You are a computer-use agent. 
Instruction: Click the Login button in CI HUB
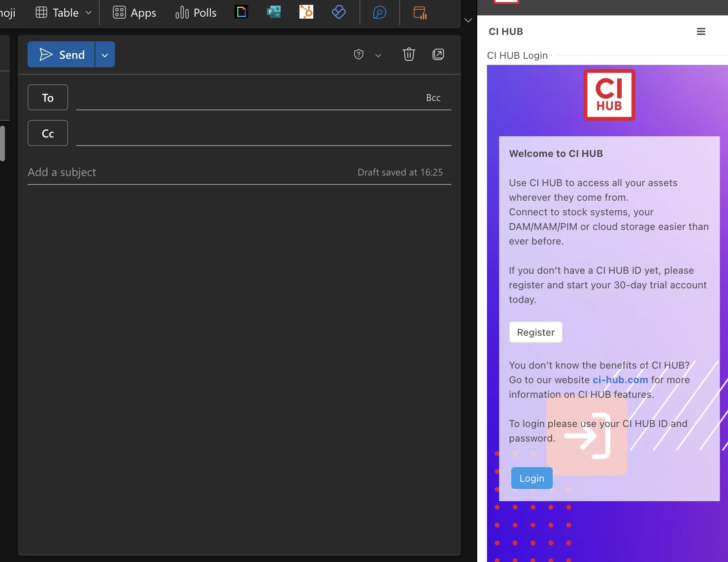pyautogui.click(x=532, y=478)
